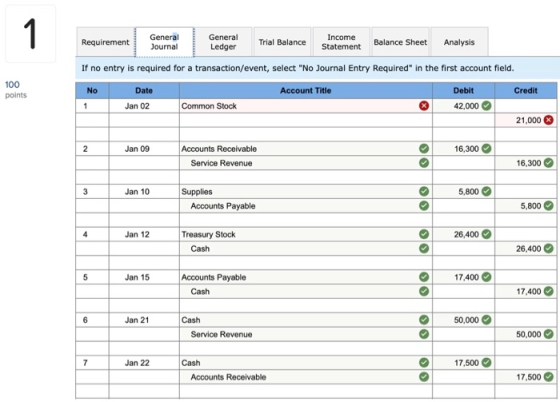Click the 50,000 debit amount cell
The height and width of the screenshot is (402, 560).
464,320
